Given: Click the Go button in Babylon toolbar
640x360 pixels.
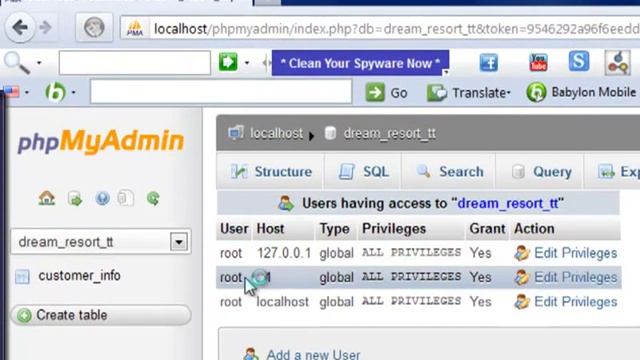Looking at the screenshot, I should (386, 93).
